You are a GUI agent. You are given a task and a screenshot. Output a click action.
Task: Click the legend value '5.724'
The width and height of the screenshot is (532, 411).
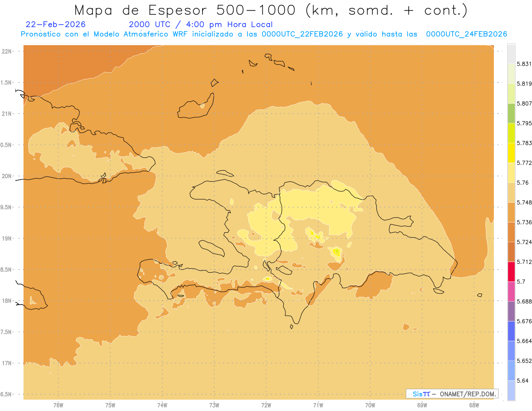(x=524, y=242)
